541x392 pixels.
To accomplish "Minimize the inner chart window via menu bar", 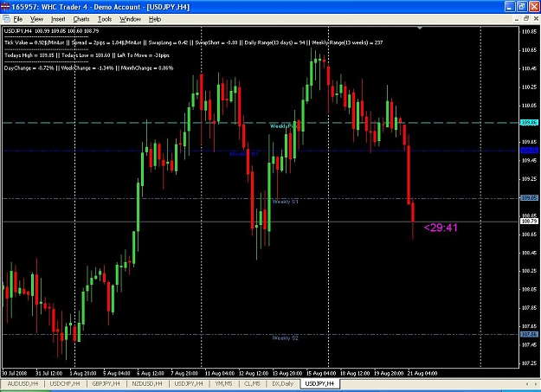I will click(x=517, y=19).
